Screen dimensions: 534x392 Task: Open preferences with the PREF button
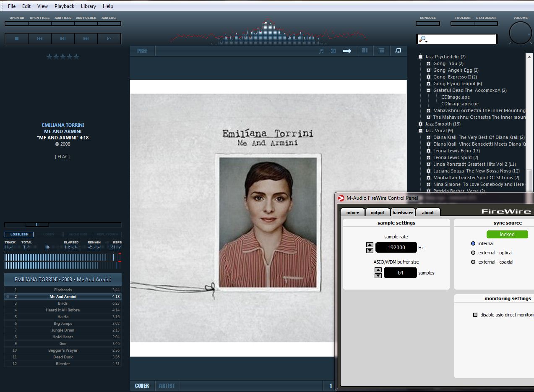pos(142,51)
